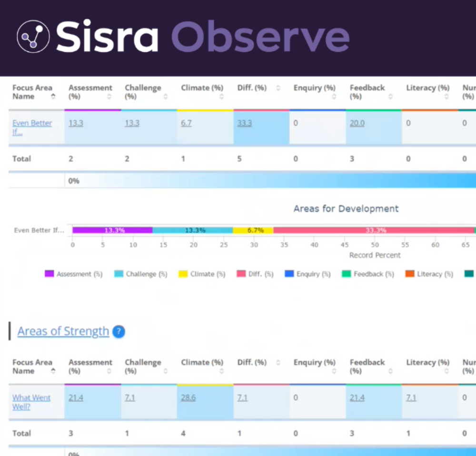
Task: Open the 33.3 Diff. value in top table
Action: pyautogui.click(x=244, y=123)
